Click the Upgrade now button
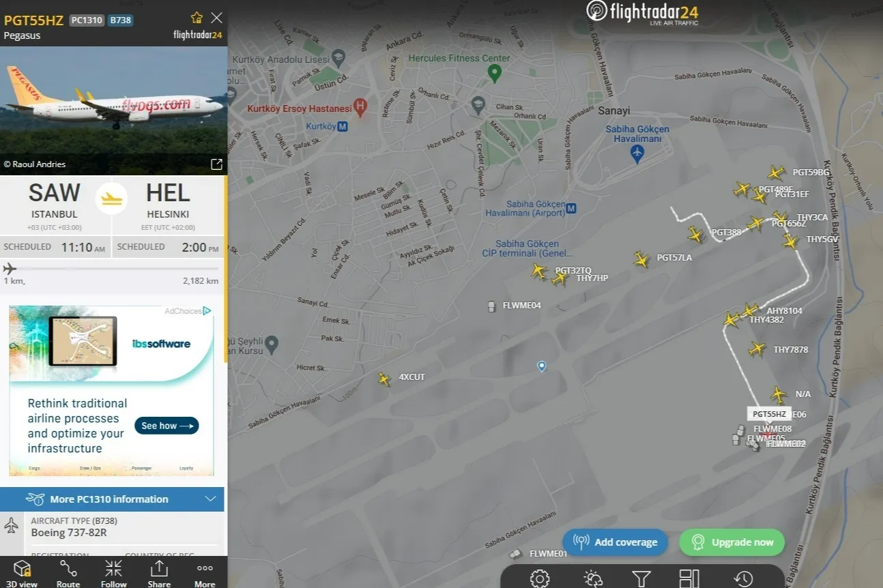 pyautogui.click(x=732, y=542)
